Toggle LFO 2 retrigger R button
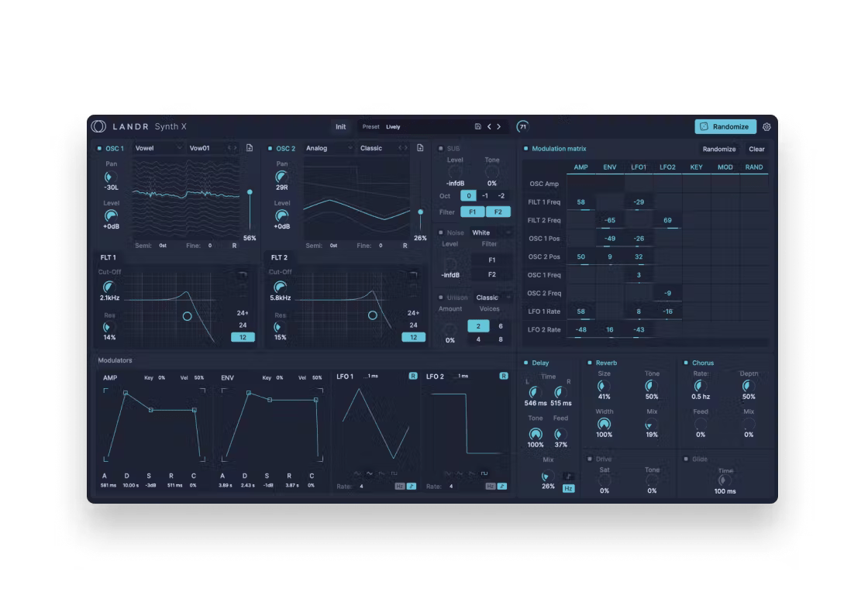 coord(504,376)
